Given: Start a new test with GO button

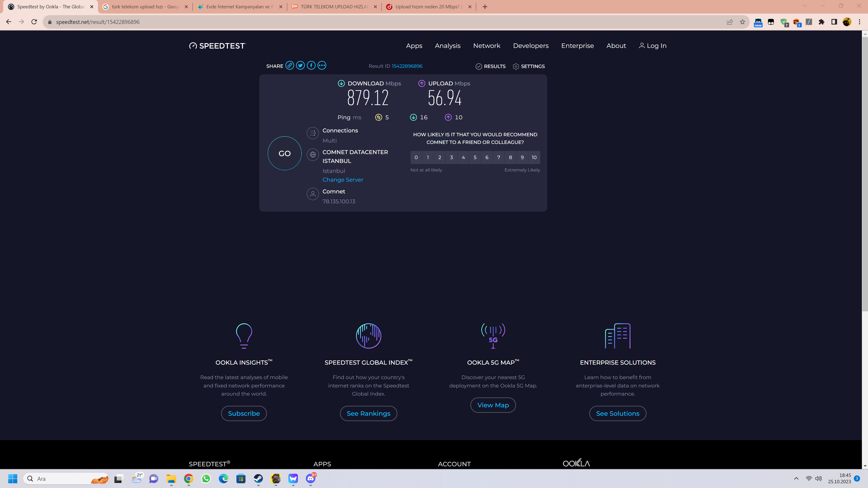Looking at the screenshot, I should (x=284, y=153).
